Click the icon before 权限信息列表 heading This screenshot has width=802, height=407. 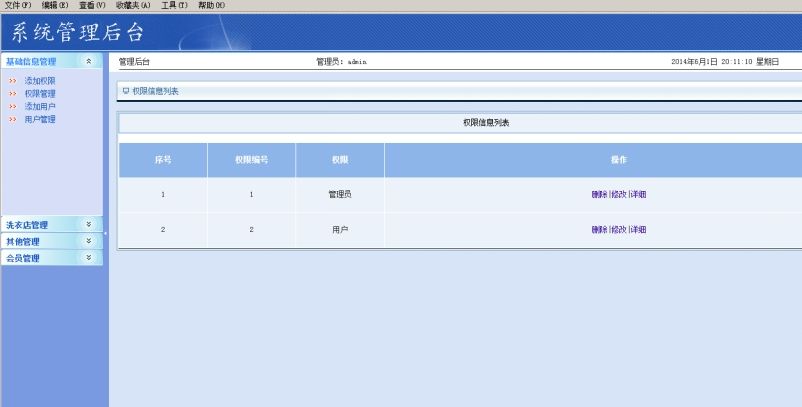(126, 91)
